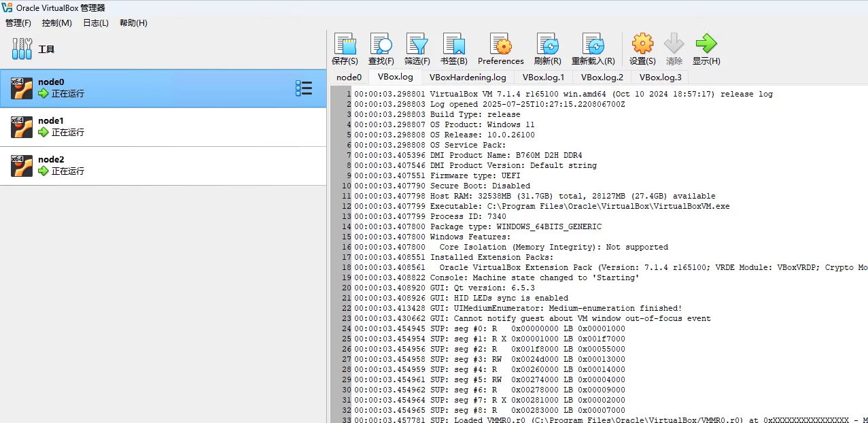
Task: Refresh the current log view
Action: (x=547, y=48)
